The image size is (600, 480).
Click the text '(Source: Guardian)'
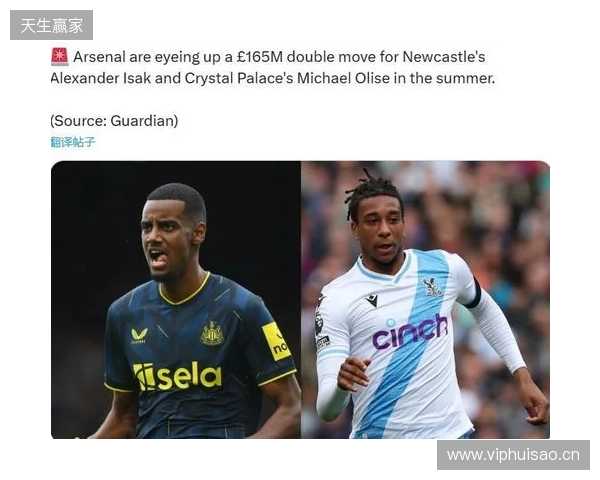114,121
